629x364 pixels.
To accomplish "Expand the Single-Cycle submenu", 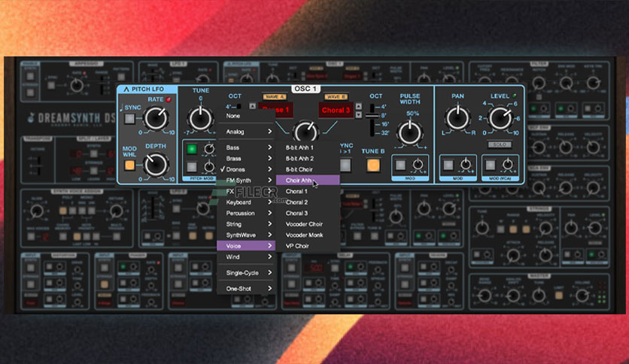I will pyautogui.click(x=246, y=272).
